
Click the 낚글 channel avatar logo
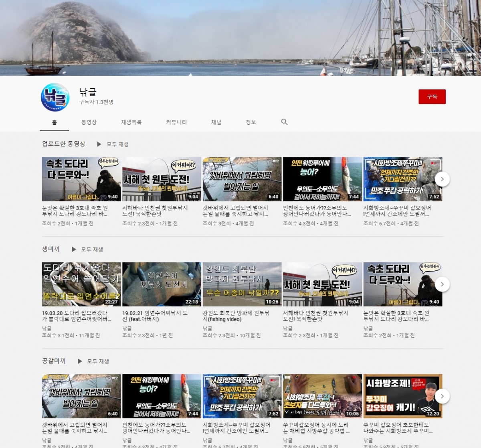55,97
